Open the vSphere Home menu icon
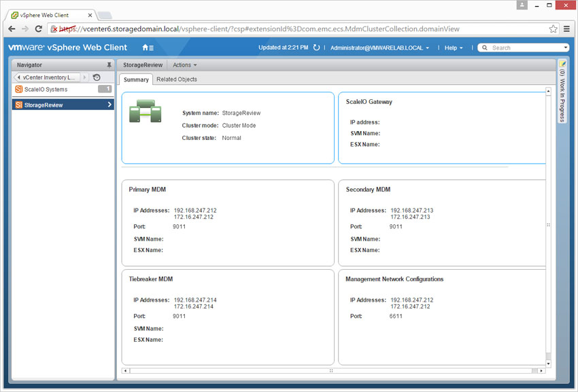578x392 pixels. [x=148, y=48]
